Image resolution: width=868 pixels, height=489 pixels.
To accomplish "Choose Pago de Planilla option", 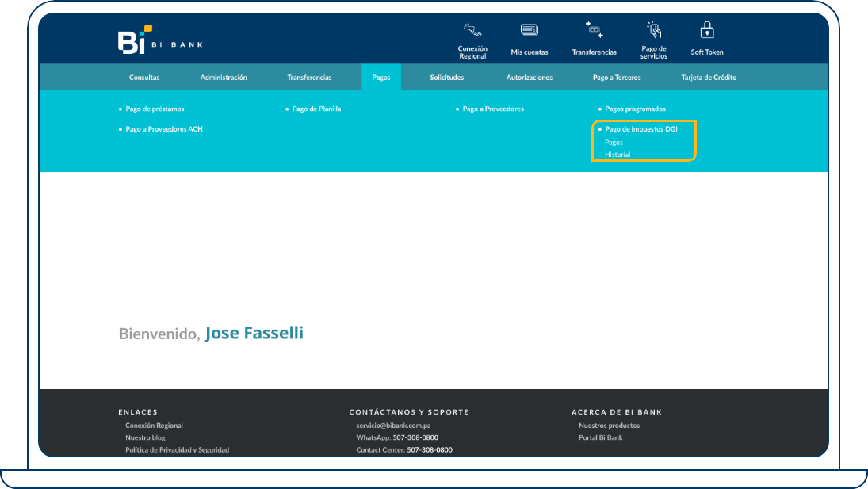I will tap(316, 109).
